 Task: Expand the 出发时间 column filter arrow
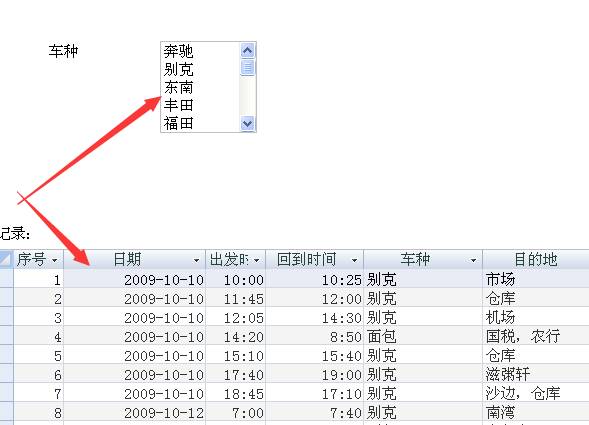(257, 260)
